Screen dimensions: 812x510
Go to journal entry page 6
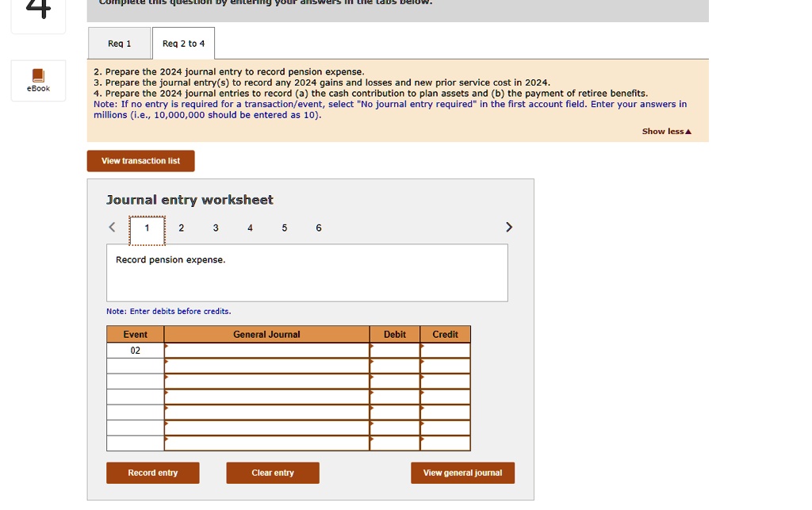318,228
